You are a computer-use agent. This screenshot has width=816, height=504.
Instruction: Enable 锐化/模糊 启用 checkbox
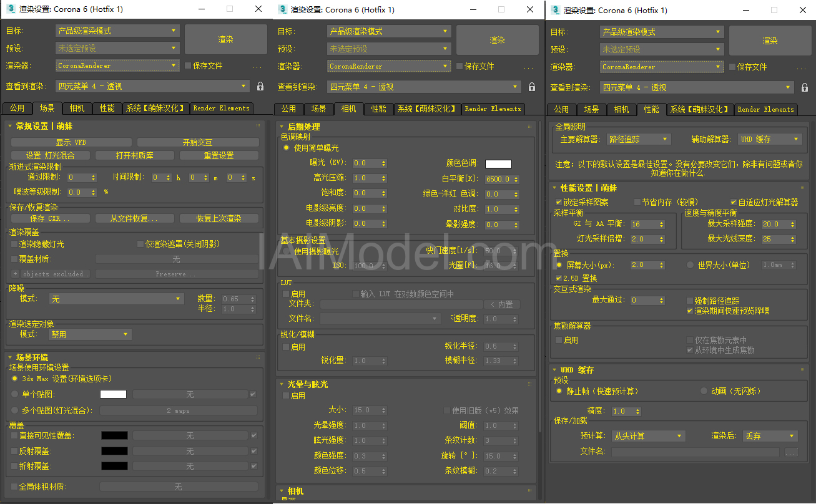[x=287, y=347]
